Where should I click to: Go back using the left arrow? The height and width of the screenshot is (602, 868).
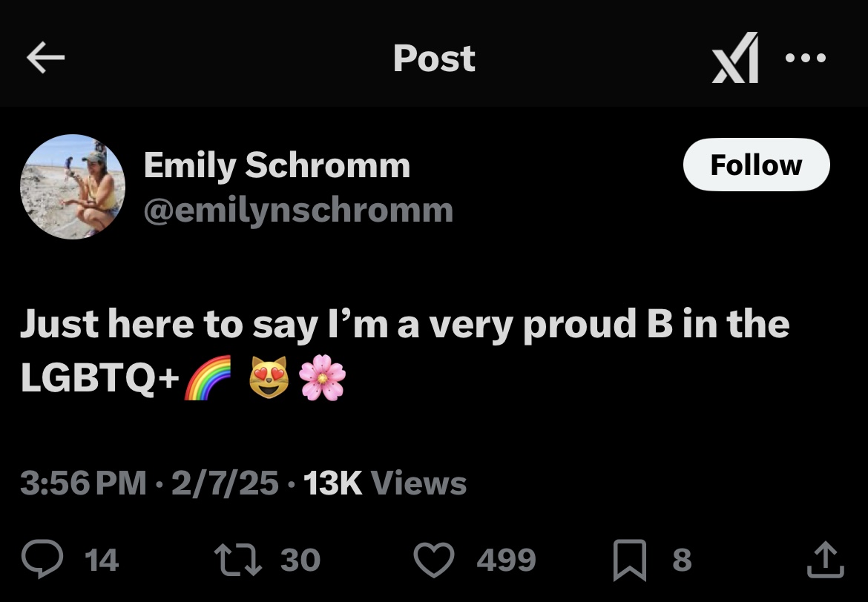45,58
